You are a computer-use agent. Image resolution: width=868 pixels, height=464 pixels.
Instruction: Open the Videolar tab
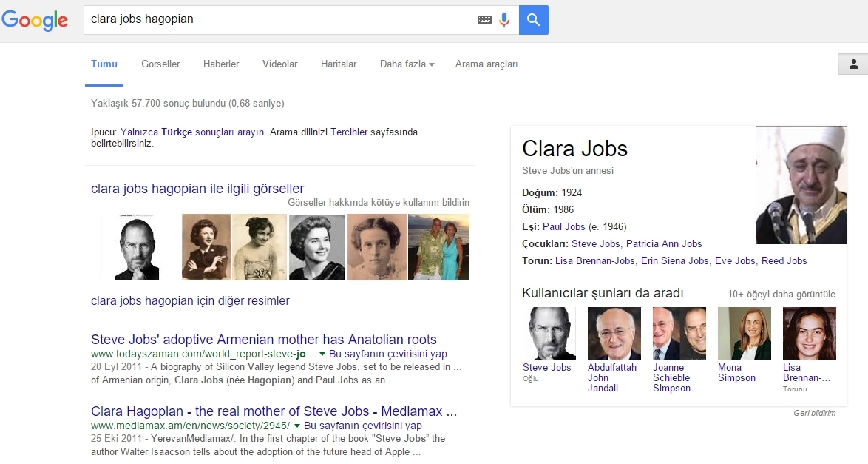tap(279, 64)
